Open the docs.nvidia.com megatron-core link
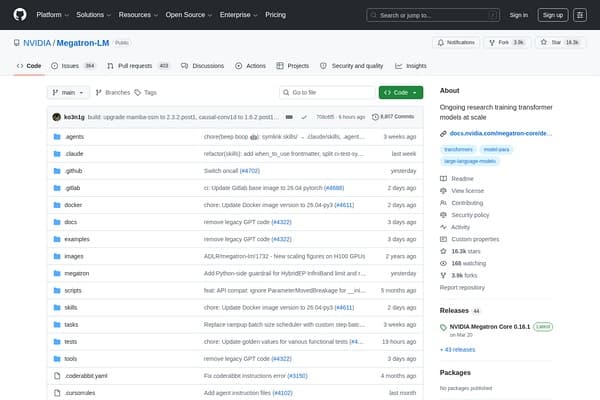The height and width of the screenshot is (400, 600). [501, 134]
